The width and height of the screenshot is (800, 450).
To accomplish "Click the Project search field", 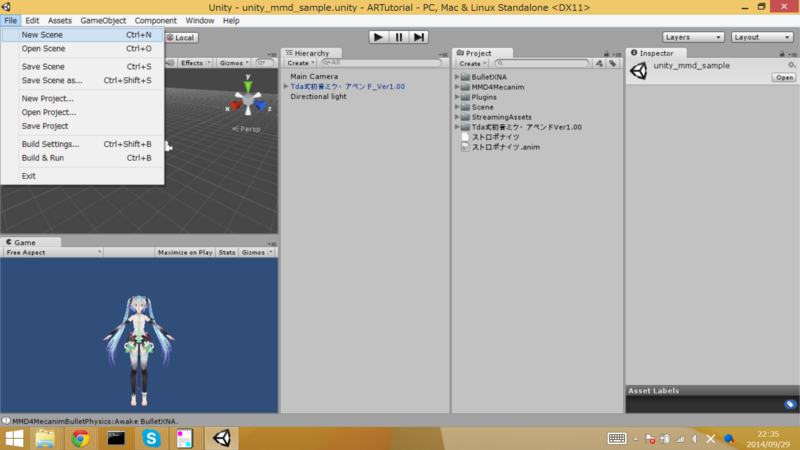I will (x=541, y=63).
